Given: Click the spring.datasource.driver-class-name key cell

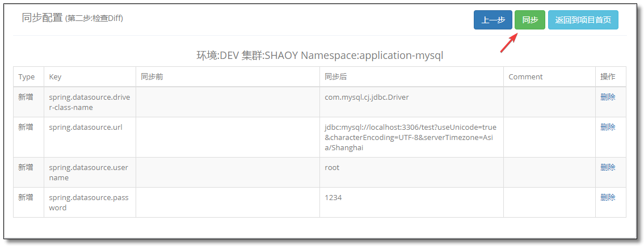Looking at the screenshot, I should click(x=90, y=102).
